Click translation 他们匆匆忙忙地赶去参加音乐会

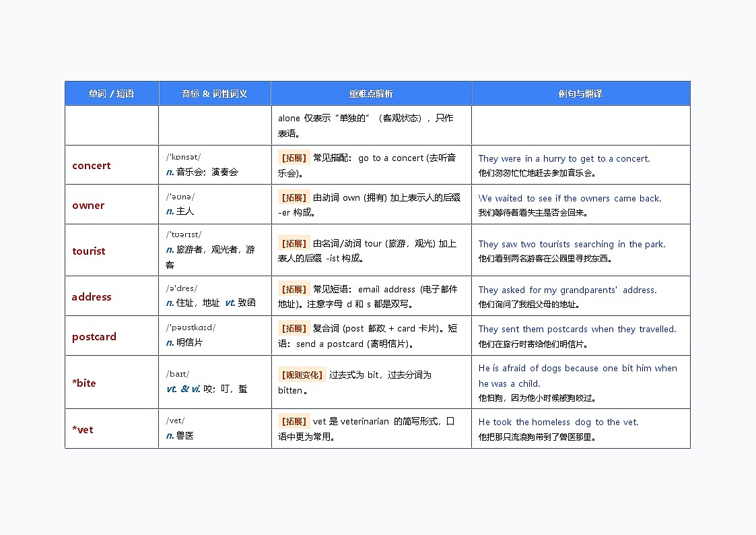point(537,173)
